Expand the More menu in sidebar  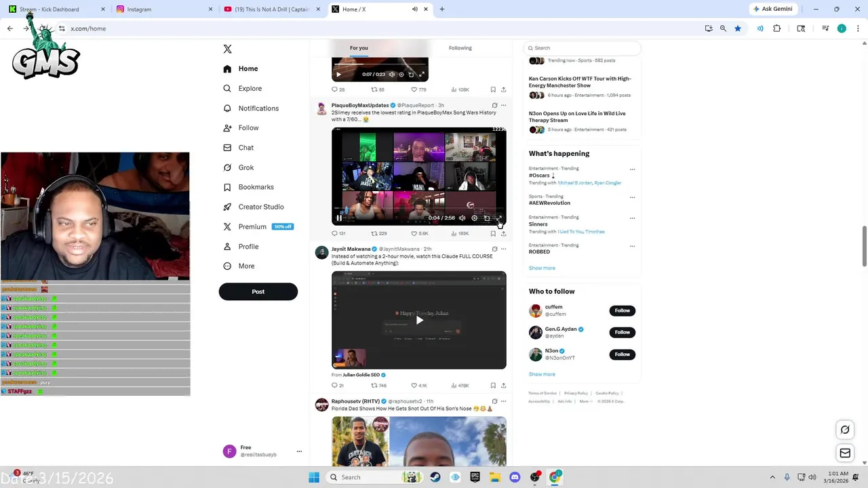tap(239, 266)
